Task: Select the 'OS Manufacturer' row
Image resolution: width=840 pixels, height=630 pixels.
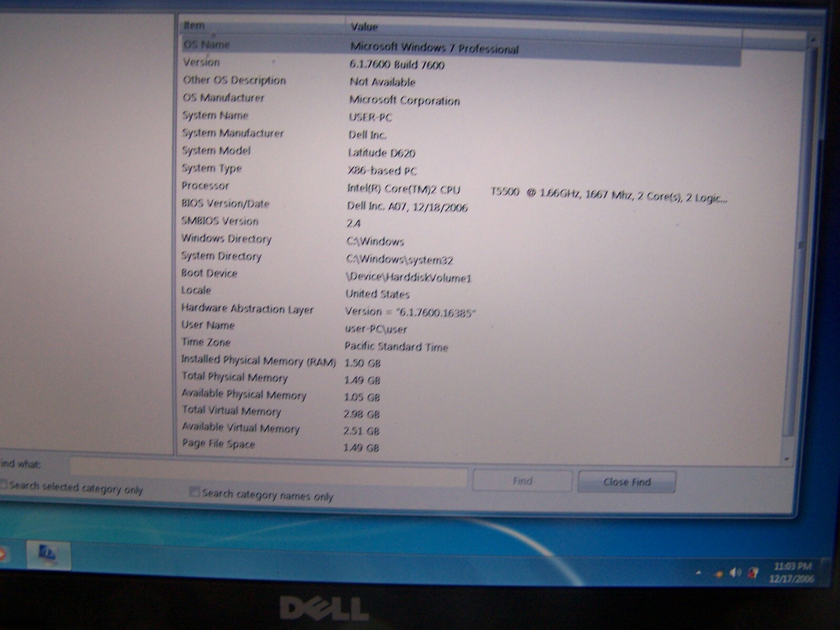Action: (x=223, y=98)
